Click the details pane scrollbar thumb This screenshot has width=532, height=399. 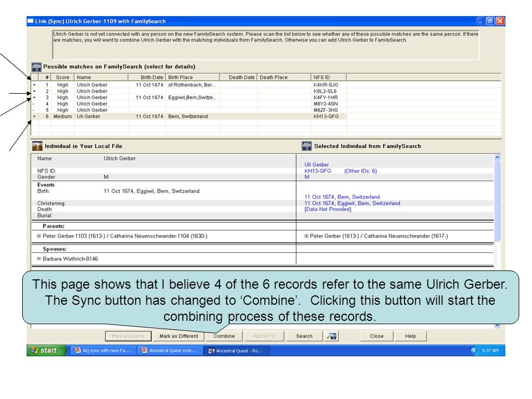497,201
